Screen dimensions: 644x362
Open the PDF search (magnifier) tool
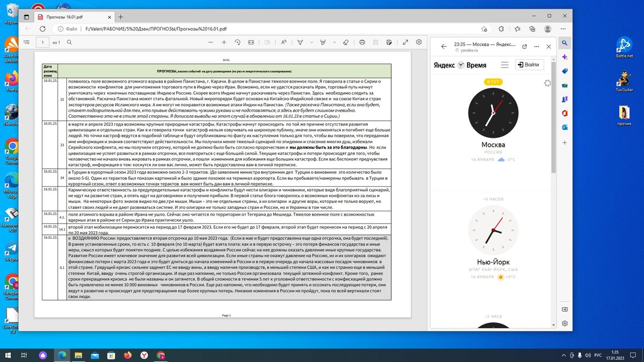pos(69,42)
